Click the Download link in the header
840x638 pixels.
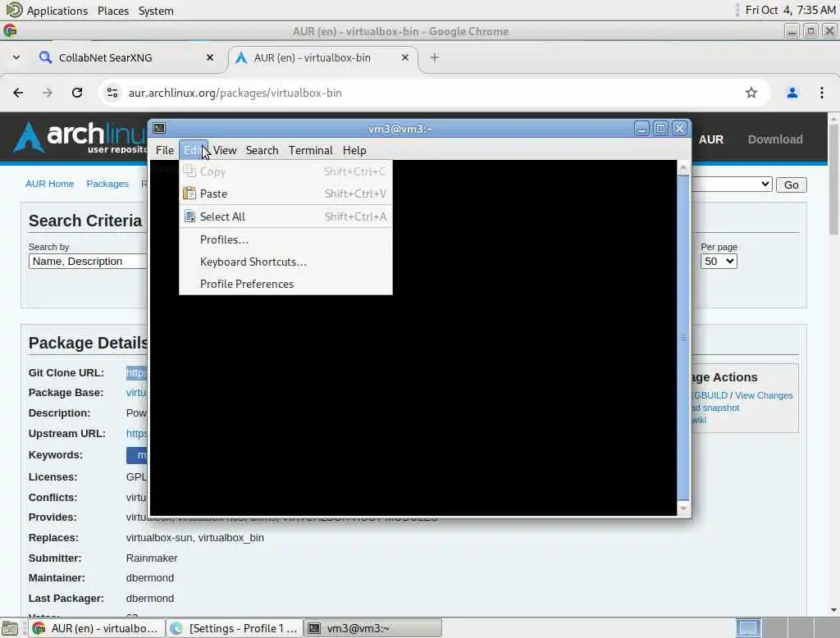coord(775,139)
